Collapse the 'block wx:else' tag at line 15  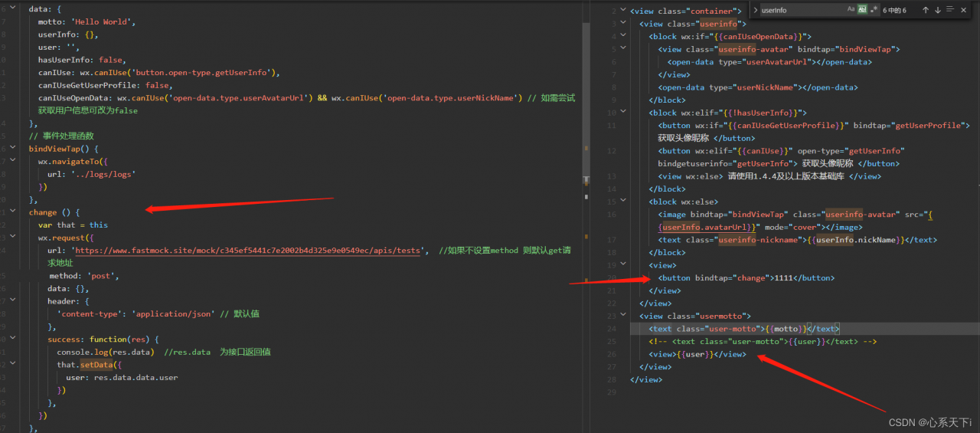(x=624, y=202)
